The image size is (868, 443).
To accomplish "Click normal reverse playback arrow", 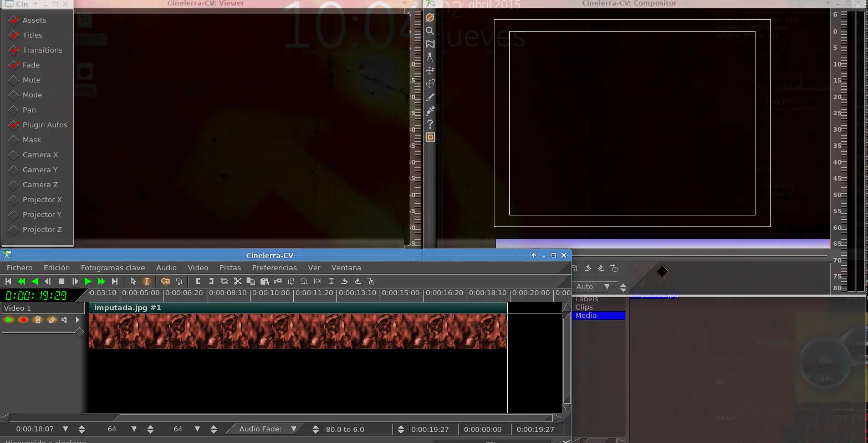I will pyautogui.click(x=35, y=281).
